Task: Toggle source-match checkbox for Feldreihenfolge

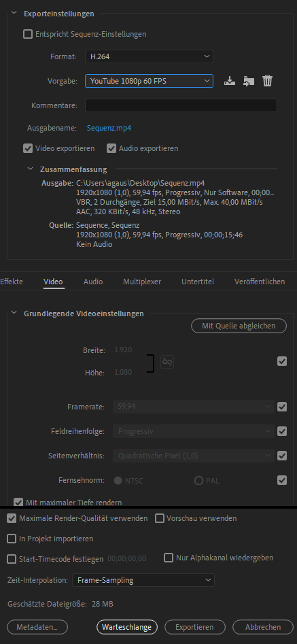Action: click(x=282, y=431)
